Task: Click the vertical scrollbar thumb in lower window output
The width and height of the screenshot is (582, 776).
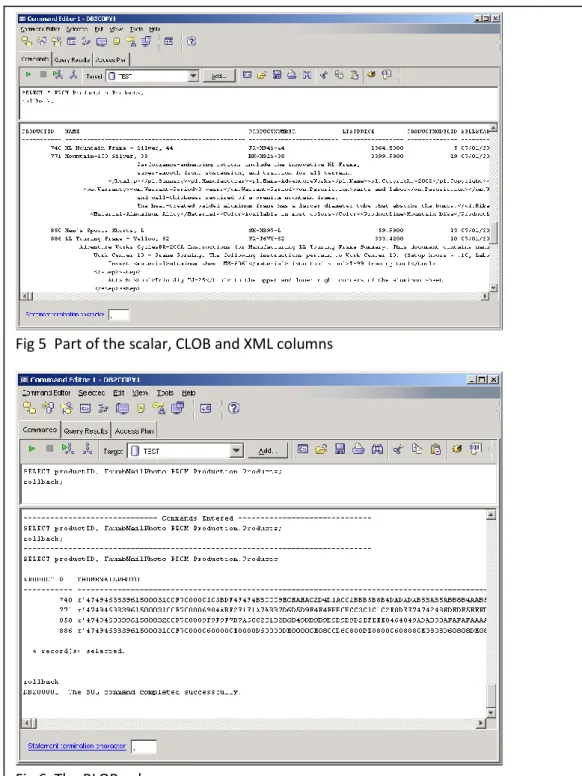Action: pos(490,696)
